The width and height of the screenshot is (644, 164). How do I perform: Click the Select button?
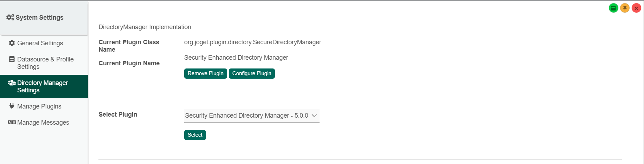point(195,135)
